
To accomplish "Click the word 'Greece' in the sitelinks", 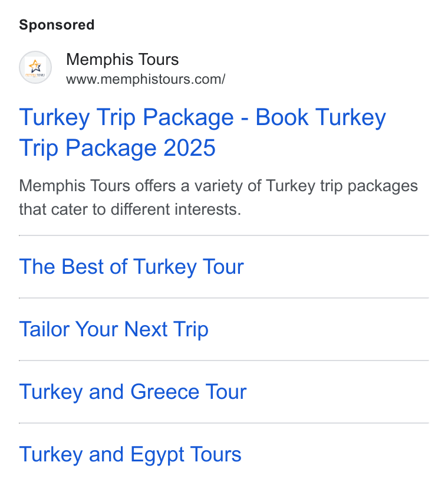I will (164, 392).
